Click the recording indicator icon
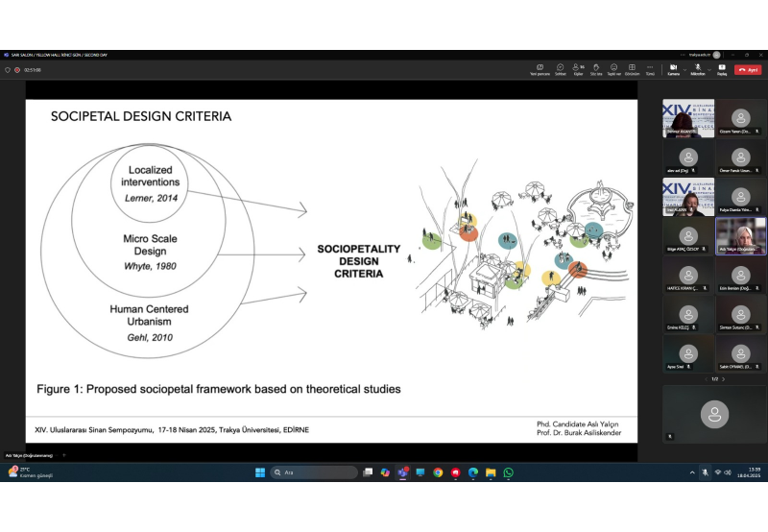The image size is (768, 532). click(x=17, y=70)
